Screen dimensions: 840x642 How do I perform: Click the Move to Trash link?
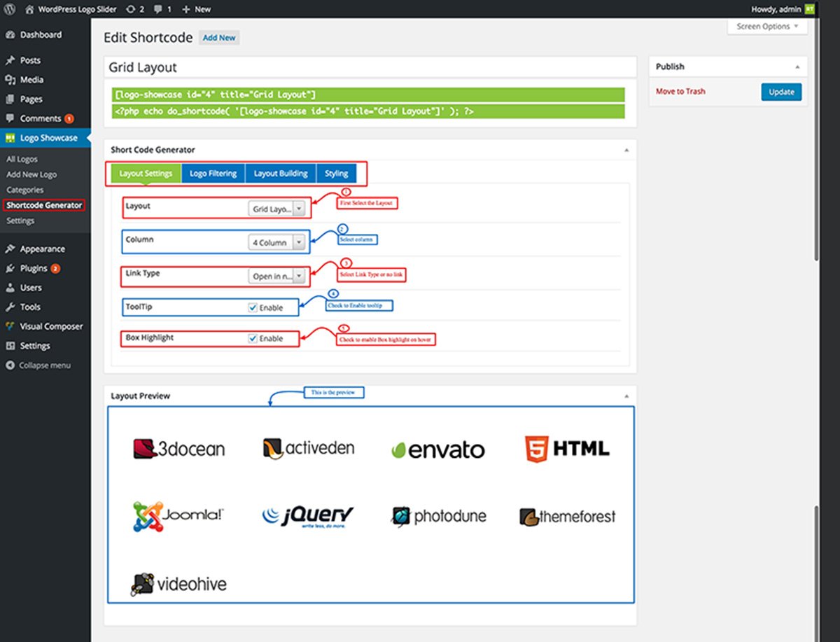680,92
